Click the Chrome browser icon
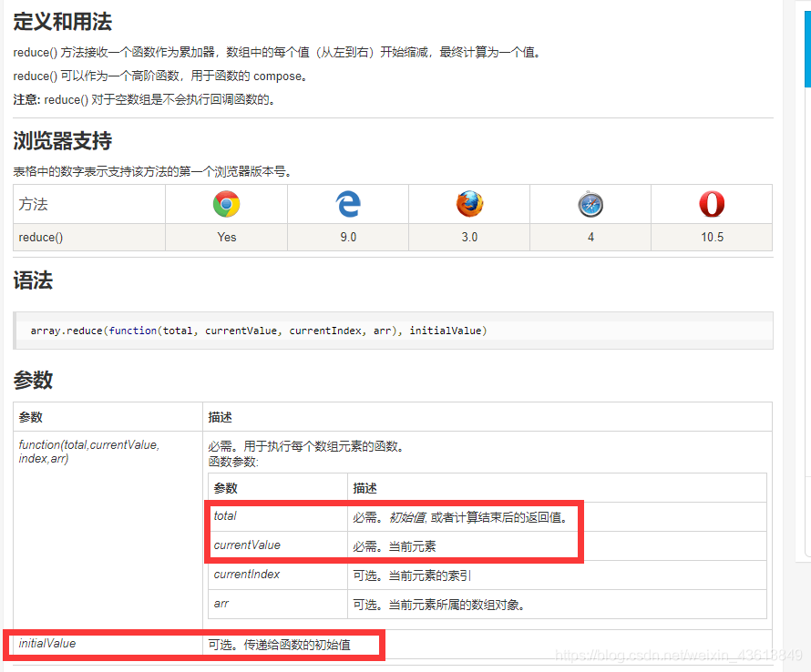 coord(225,204)
